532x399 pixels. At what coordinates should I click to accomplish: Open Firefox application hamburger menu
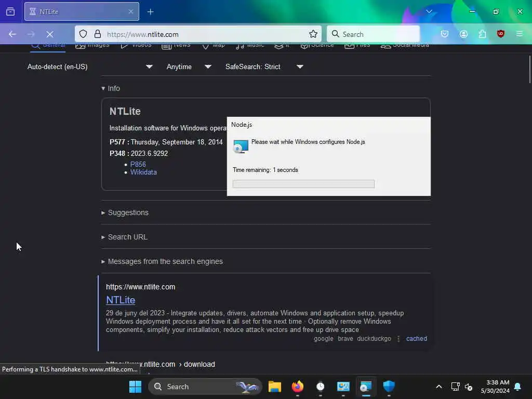(x=520, y=34)
